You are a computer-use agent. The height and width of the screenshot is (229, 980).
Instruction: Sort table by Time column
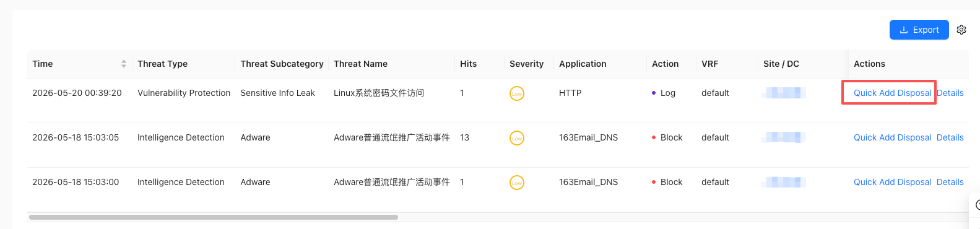[x=124, y=64]
